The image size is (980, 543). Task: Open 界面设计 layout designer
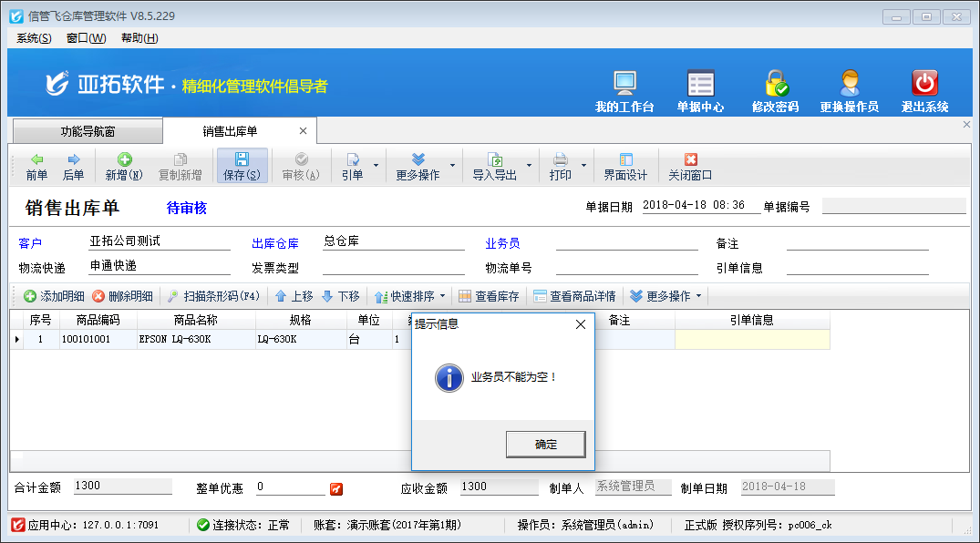click(x=625, y=166)
